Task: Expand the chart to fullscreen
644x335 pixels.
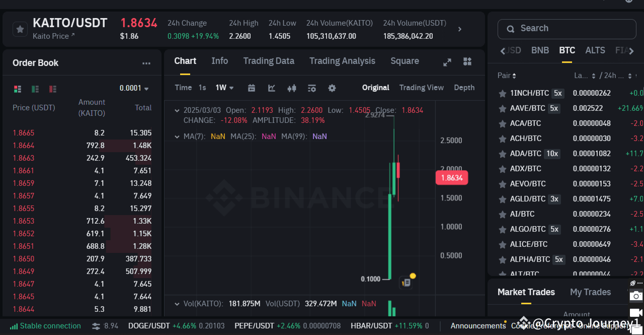Action: point(447,62)
